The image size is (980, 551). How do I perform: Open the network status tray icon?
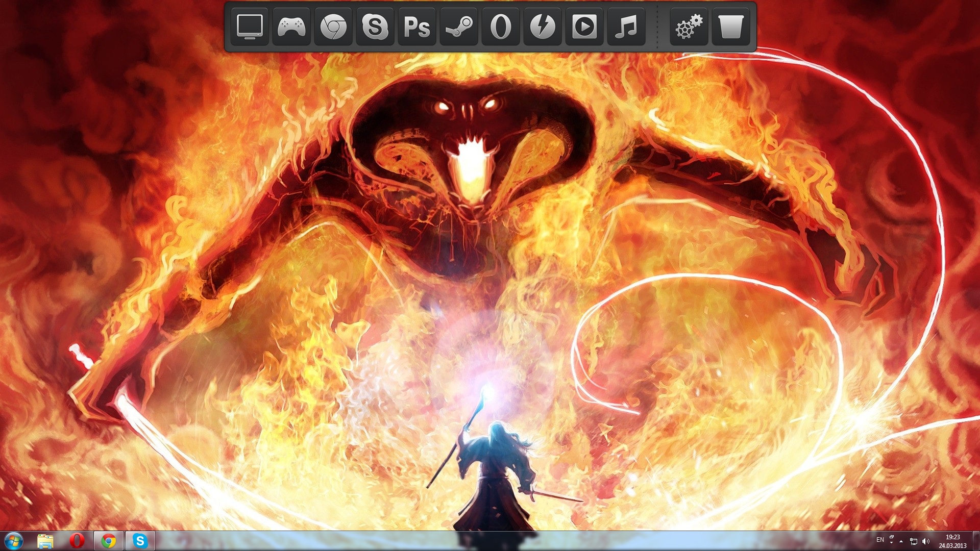point(914,541)
